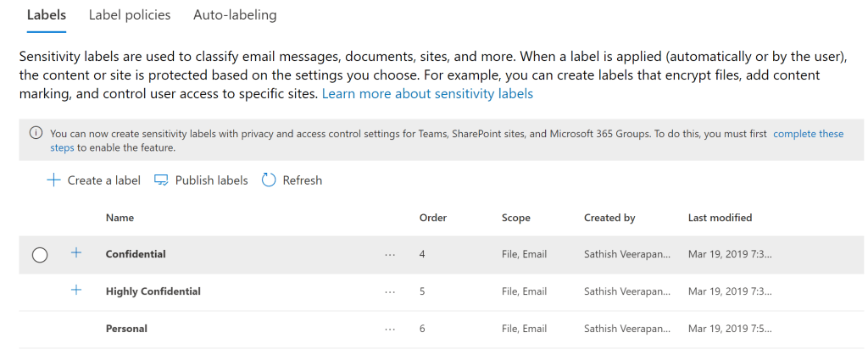This screenshot has height=349, width=868.
Task: Open the more options ellipsis for Confidential
Action: (390, 255)
